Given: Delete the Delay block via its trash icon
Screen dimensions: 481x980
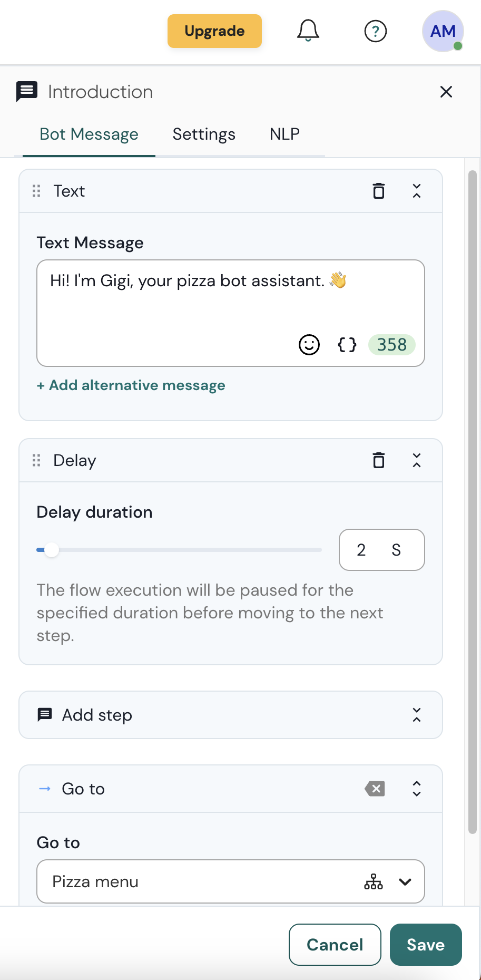Looking at the screenshot, I should click(x=378, y=460).
